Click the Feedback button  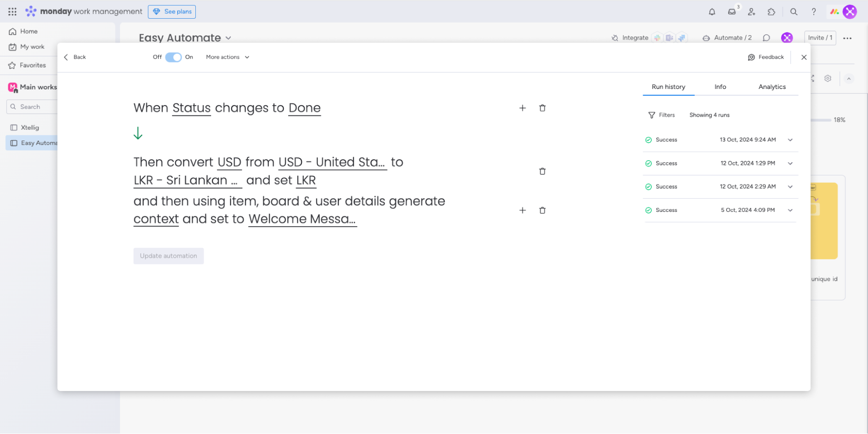pyautogui.click(x=766, y=57)
